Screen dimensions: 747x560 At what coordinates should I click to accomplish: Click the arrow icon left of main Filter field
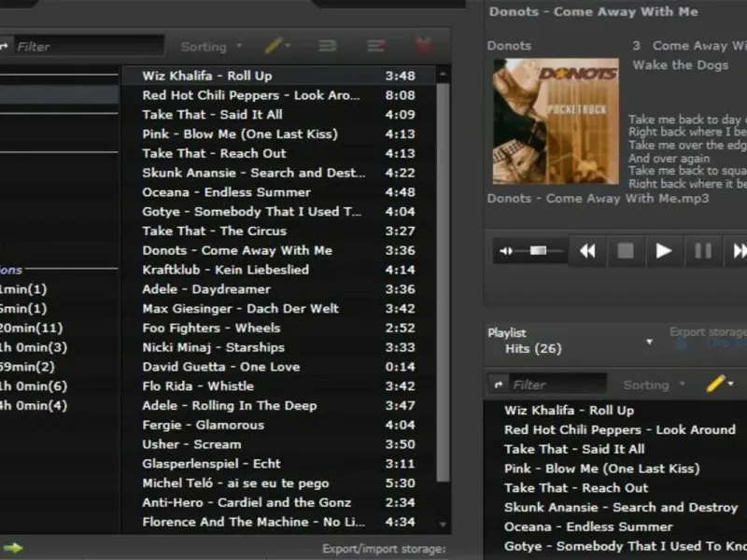[4, 46]
